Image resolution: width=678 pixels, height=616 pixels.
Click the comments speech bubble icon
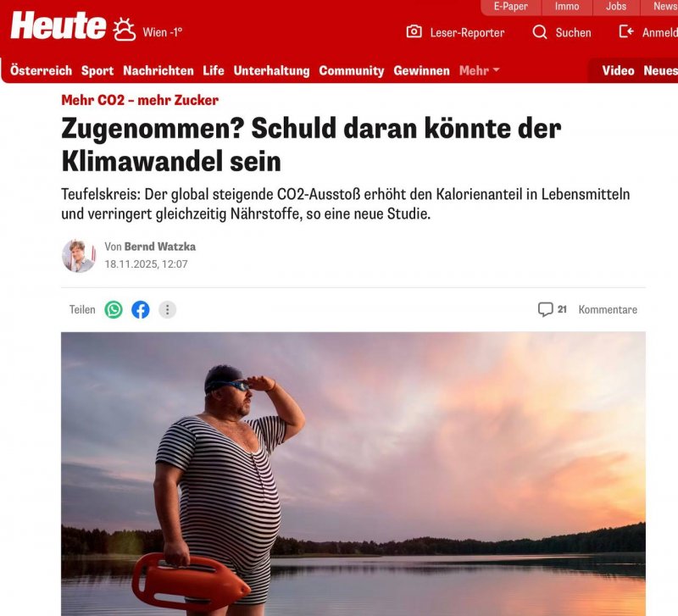coord(545,309)
